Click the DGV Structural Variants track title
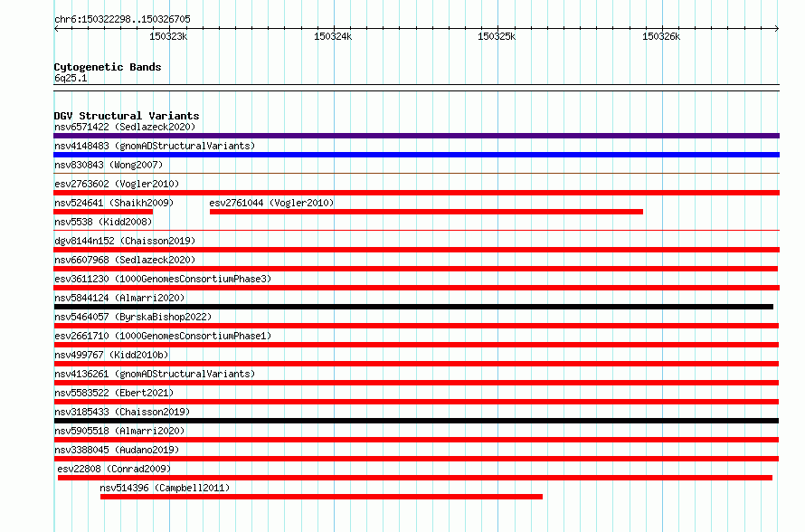805x532 pixels. coord(127,116)
